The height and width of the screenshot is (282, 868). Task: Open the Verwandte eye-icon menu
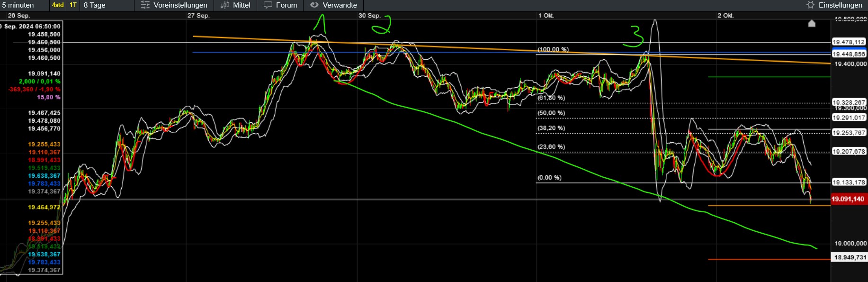(x=334, y=5)
